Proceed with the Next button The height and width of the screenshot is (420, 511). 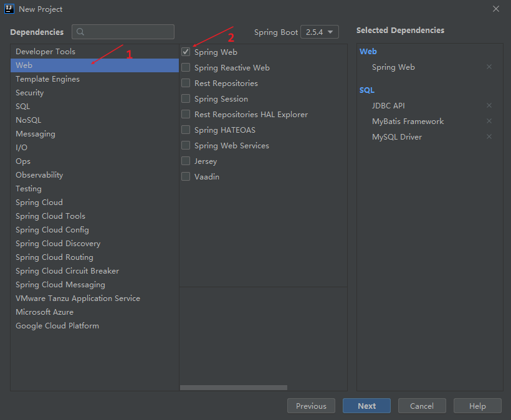[x=366, y=406]
